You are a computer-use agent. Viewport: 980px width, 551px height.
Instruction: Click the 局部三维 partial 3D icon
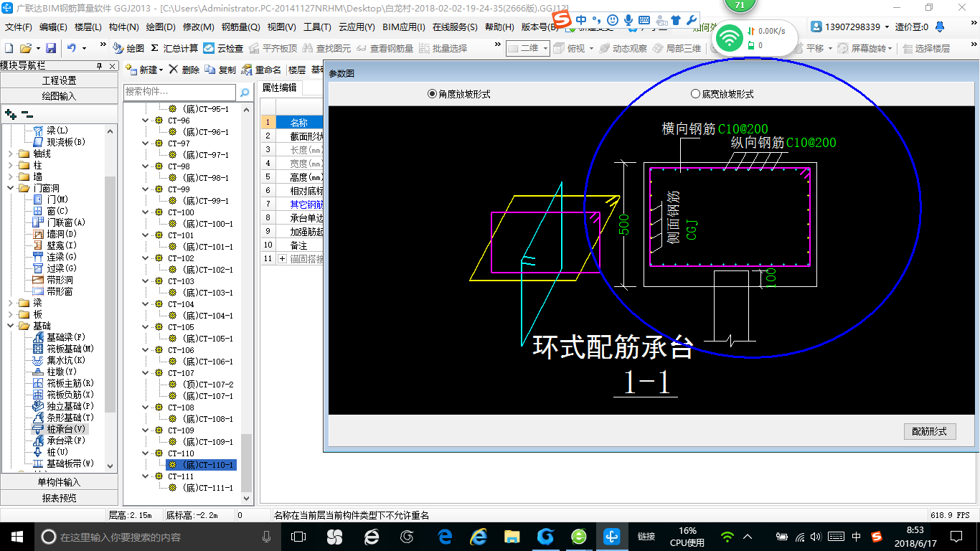pyautogui.click(x=677, y=48)
